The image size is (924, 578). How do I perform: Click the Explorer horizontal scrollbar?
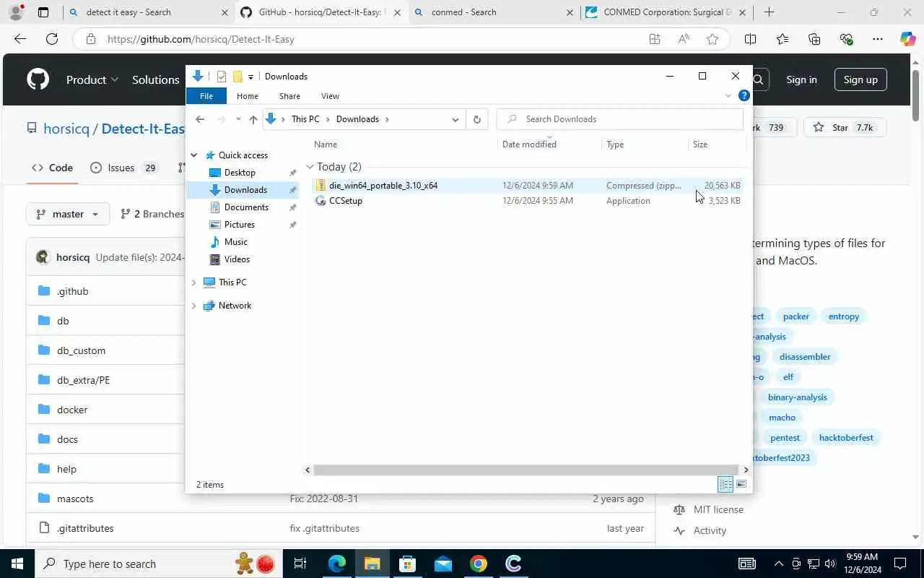click(x=526, y=470)
